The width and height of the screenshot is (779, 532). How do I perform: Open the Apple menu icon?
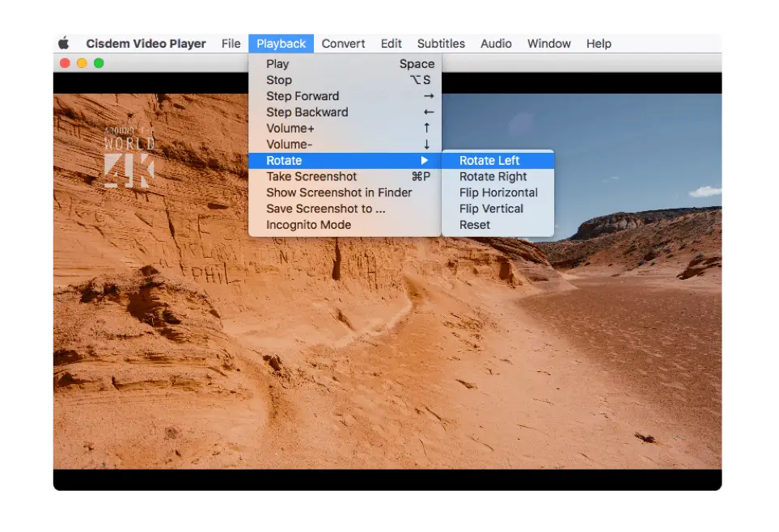coord(64,43)
